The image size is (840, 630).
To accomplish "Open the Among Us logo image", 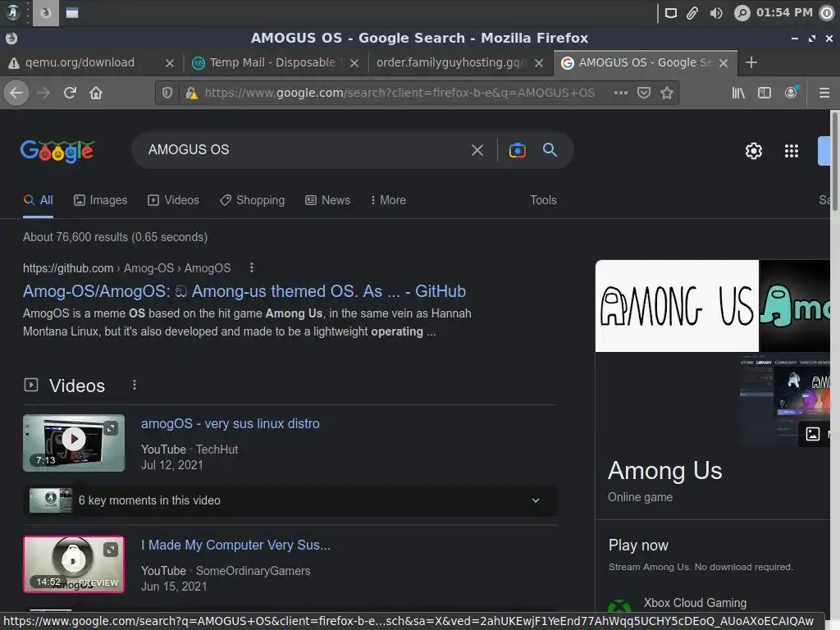I will (677, 306).
